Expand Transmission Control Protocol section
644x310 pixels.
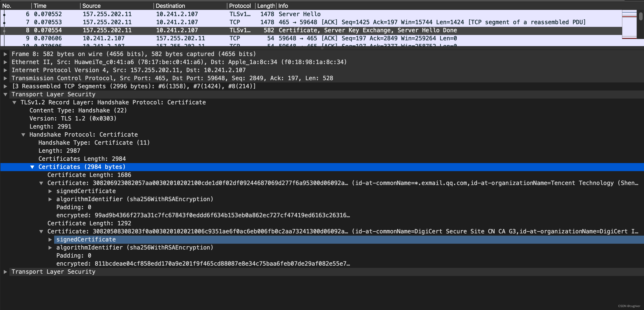(x=5, y=78)
